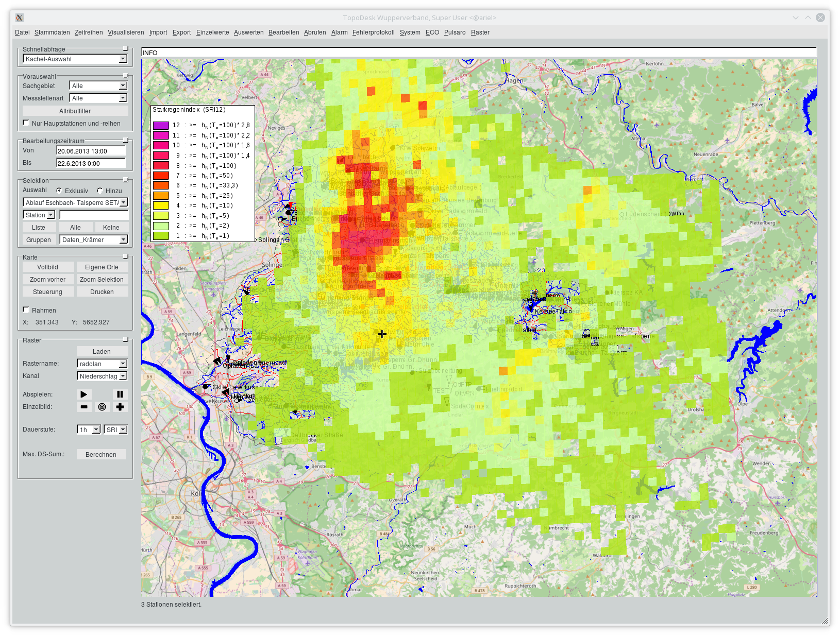Click the Von date field
Viewport: 840px width, 636px height.
[x=91, y=151]
